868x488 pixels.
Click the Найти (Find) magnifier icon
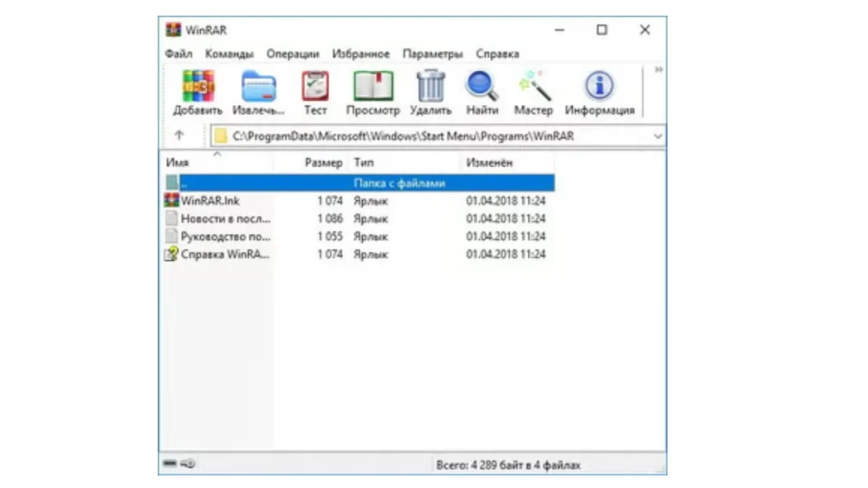(481, 86)
